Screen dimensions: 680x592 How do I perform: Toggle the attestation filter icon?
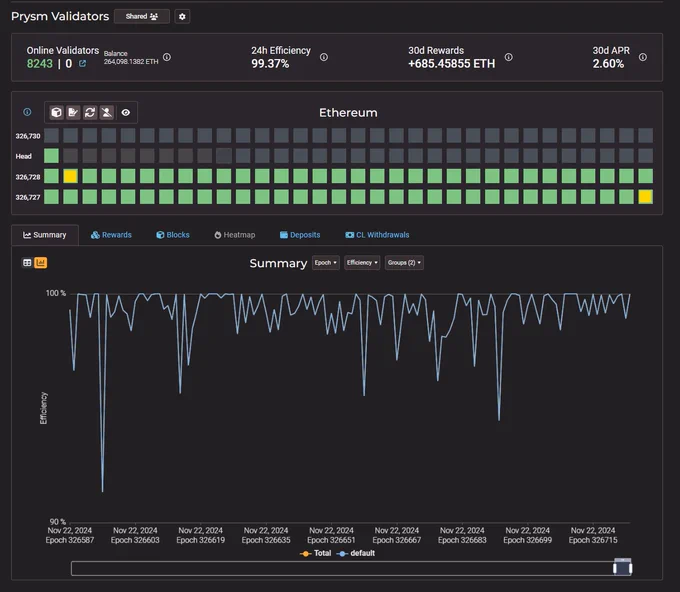[x=73, y=113]
